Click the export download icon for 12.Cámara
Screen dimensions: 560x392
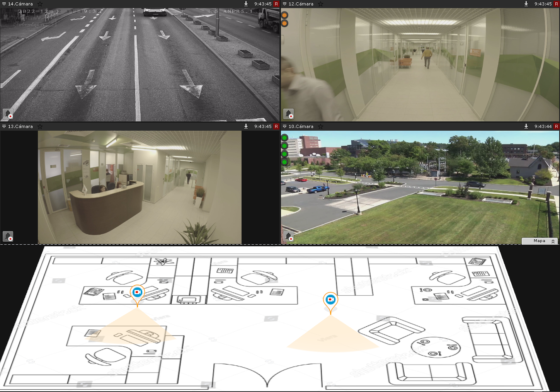pyautogui.click(x=526, y=4)
